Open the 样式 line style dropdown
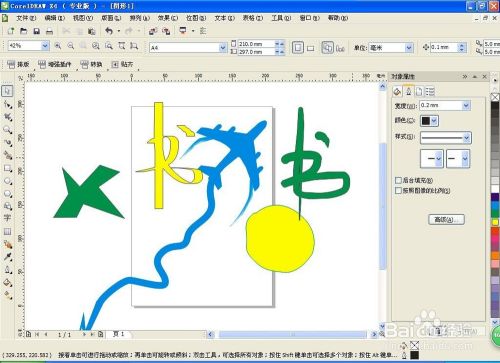The image size is (500, 363). pos(467,137)
